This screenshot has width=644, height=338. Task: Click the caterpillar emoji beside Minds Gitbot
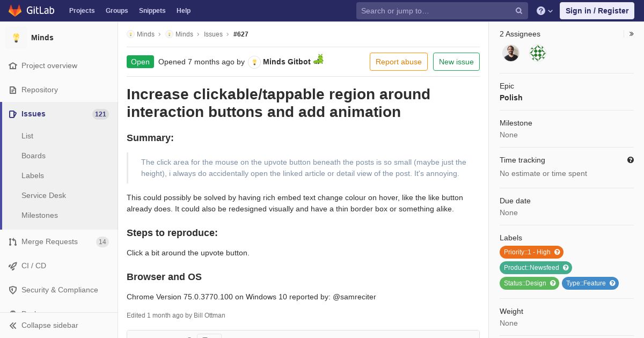point(319,60)
